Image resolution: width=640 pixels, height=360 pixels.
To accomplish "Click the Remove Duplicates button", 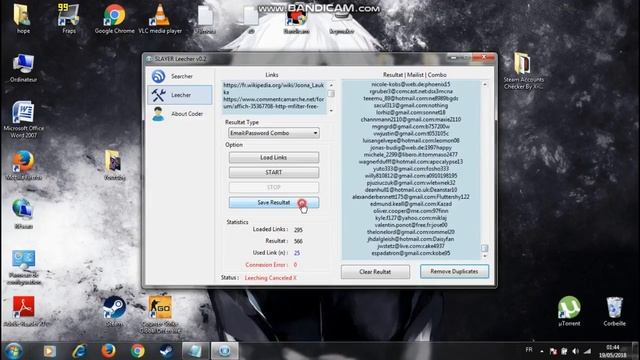I will tap(454, 271).
